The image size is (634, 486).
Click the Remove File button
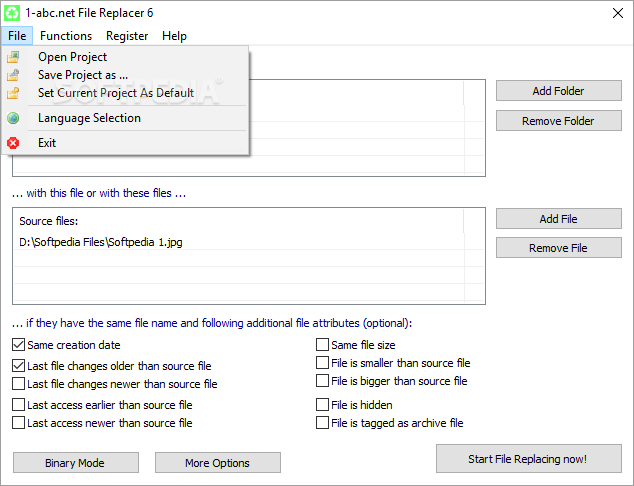point(559,247)
